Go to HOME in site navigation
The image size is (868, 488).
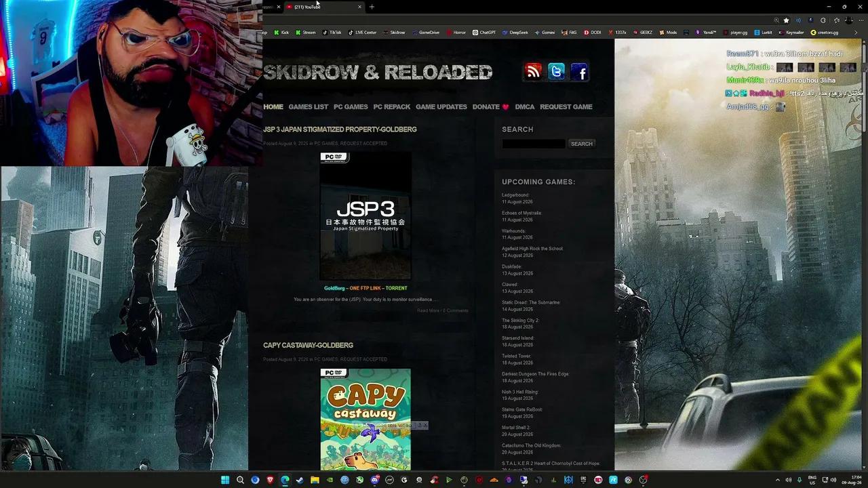(273, 107)
